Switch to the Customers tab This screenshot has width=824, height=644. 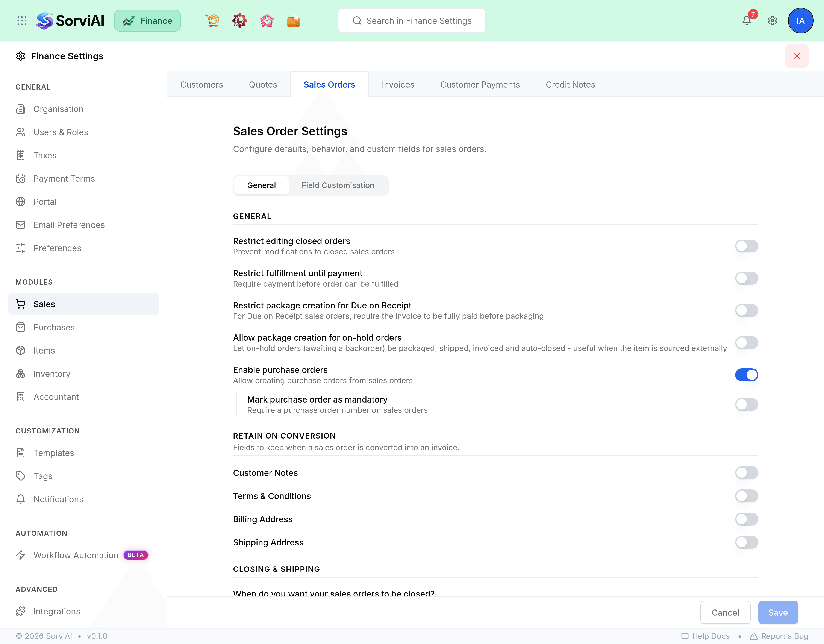201,85
